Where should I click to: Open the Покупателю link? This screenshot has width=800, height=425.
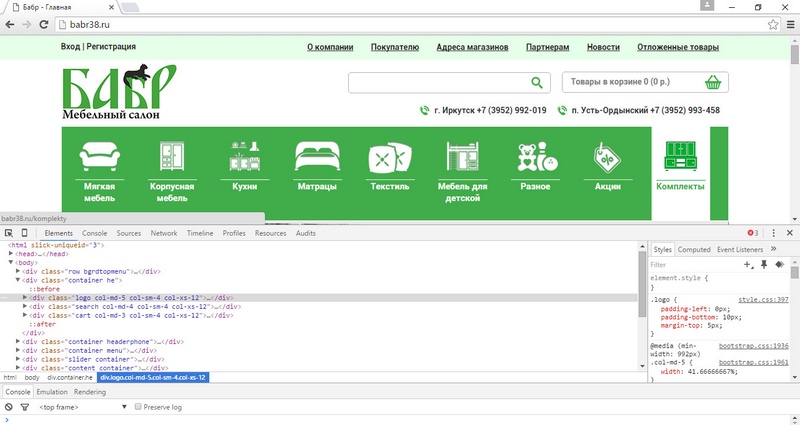tap(395, 47)
